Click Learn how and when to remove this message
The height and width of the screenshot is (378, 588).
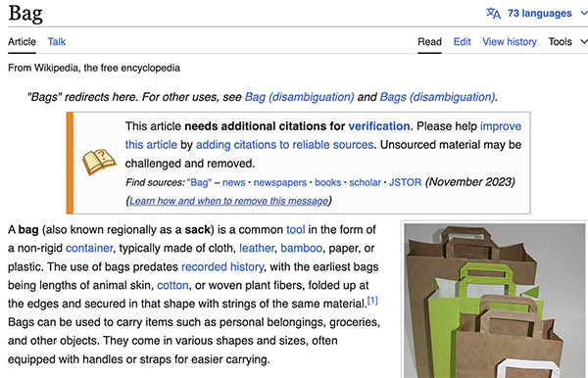coord(228,201)
